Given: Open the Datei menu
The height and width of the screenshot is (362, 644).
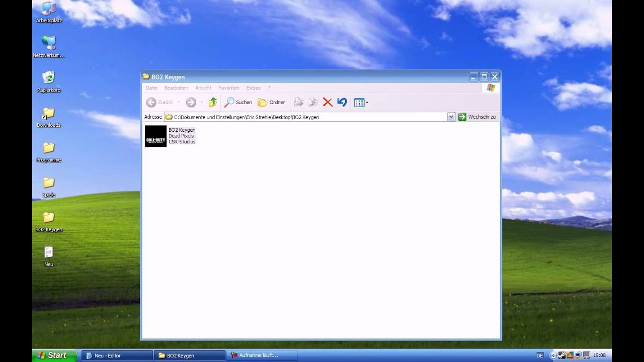Looking at the screenshot, I should coord(151,88).
